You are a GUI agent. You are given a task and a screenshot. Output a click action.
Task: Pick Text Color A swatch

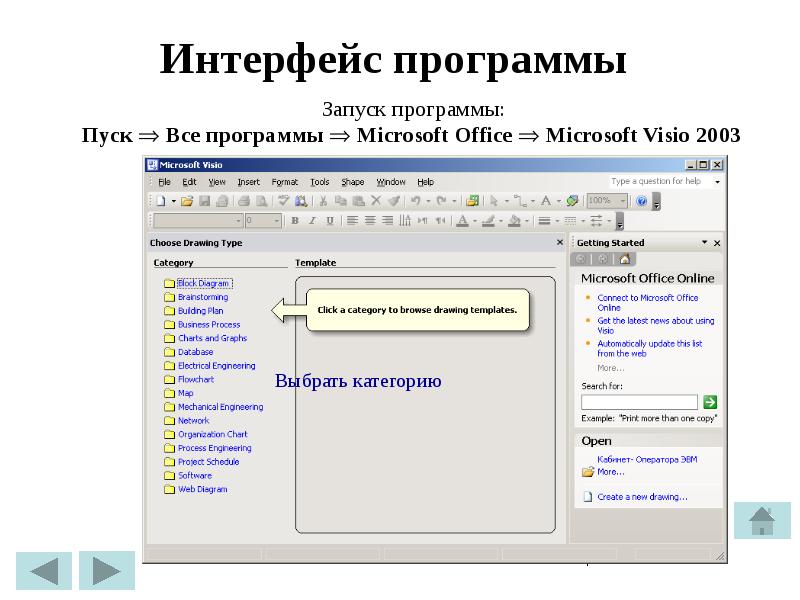(463, 221)
